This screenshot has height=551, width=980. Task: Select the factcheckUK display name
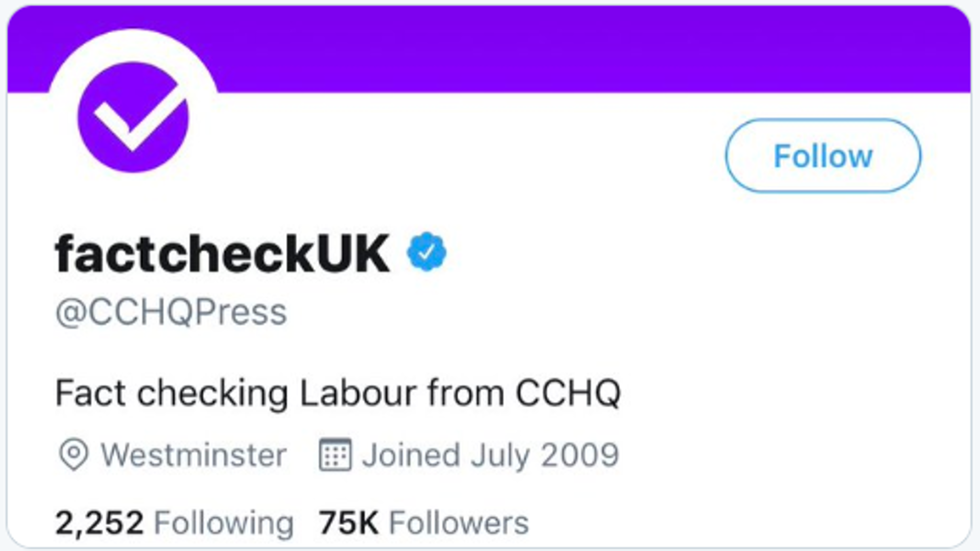coord(223,253)
